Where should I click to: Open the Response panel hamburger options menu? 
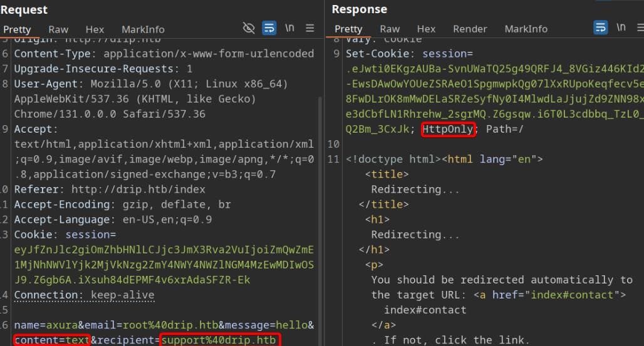(x=639, y=28)
